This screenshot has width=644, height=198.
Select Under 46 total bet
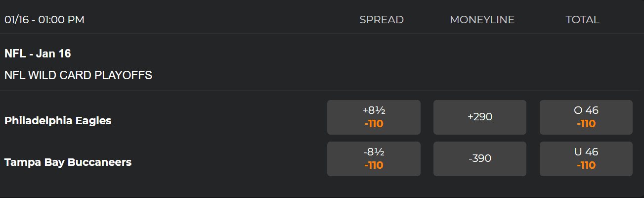(586, 159)
